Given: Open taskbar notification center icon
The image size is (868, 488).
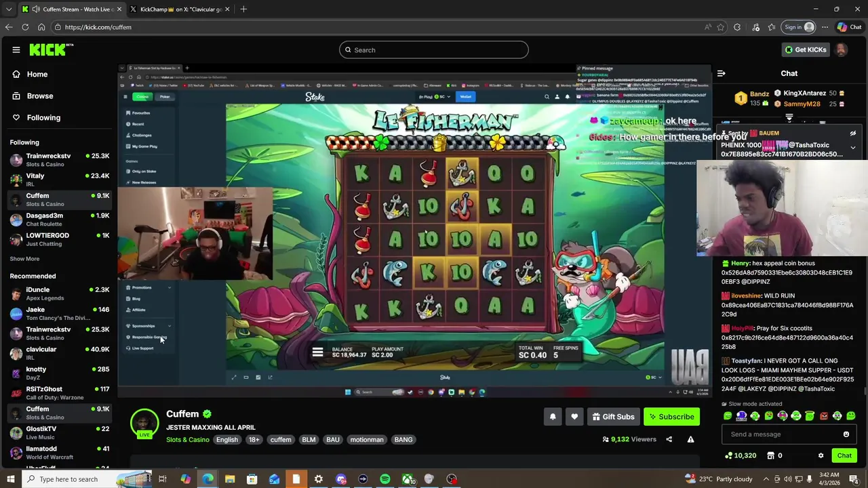Looking at the screenshot, I should click(854, 479).
